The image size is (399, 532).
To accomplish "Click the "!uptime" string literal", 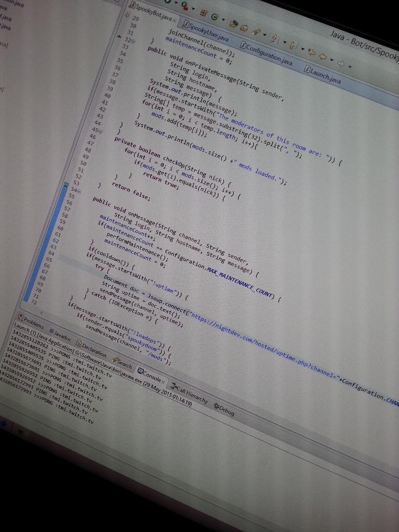I will click(x=163, y=285).
